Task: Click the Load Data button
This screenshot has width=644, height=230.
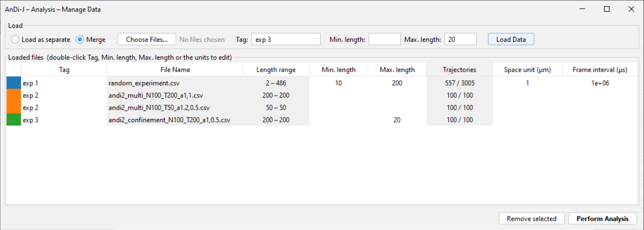Action: click(x=511, y=39)
